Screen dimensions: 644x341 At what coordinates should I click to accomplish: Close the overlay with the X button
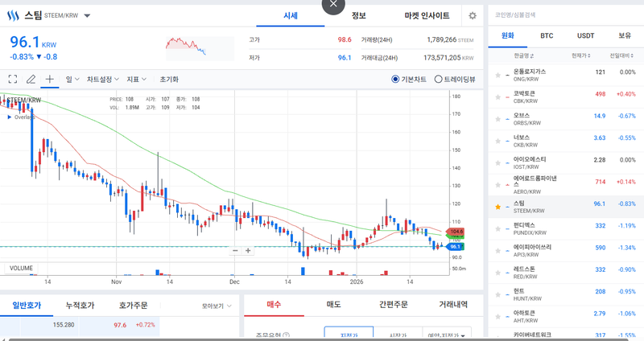click(x=334, y=5)
